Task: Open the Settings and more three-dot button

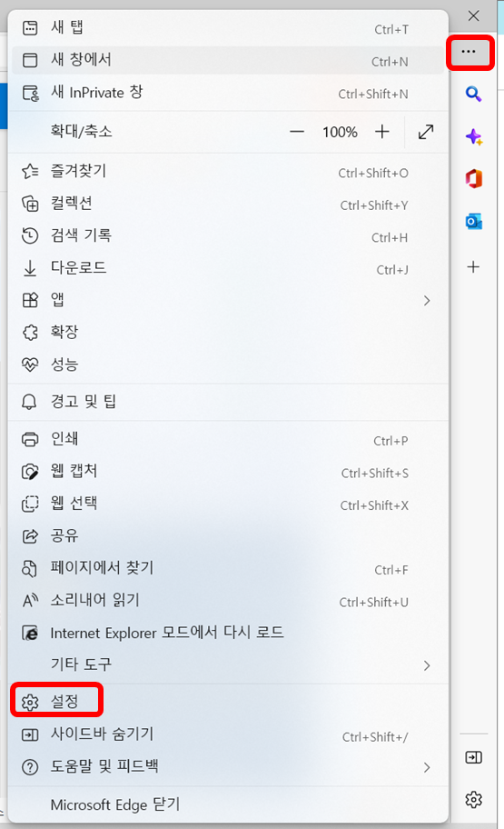Action: coord(469,52)
